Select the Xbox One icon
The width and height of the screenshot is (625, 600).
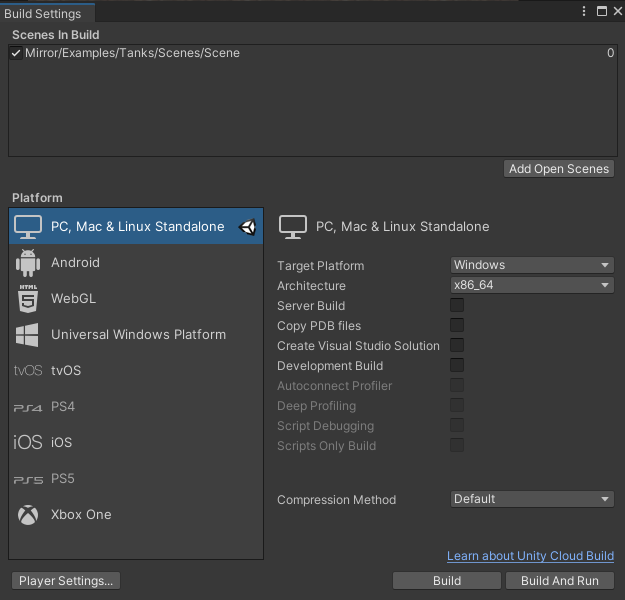coord(28,515)
